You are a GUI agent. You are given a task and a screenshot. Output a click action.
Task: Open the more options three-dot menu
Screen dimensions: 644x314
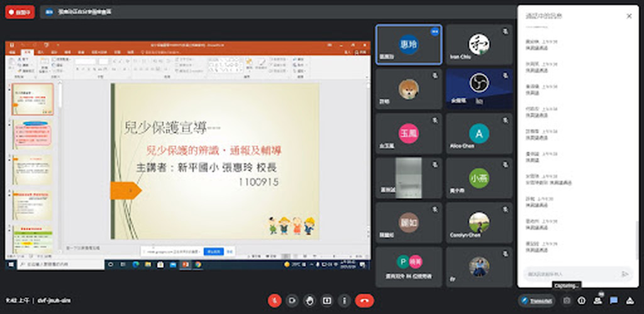pyautogui.click(x=344, y=300)
